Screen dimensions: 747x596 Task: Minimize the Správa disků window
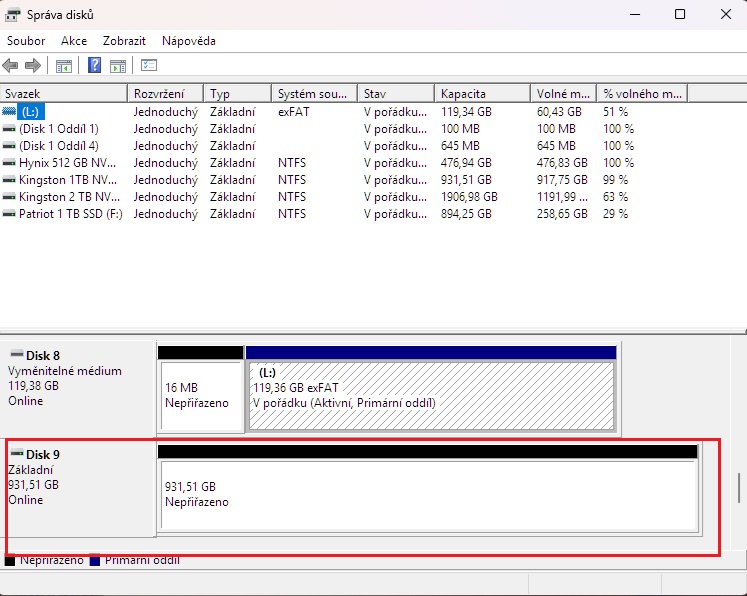click(x=635, y=14)
